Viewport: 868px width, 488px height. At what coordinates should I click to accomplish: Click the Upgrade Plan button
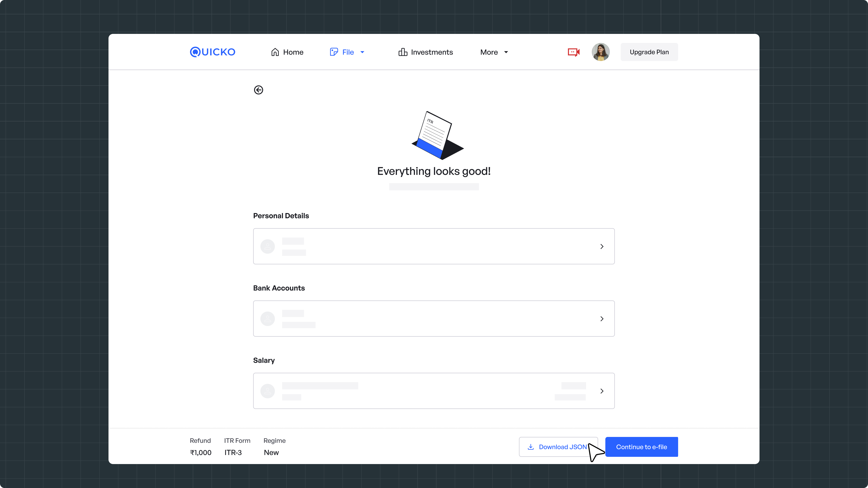(x=649, y=52)
